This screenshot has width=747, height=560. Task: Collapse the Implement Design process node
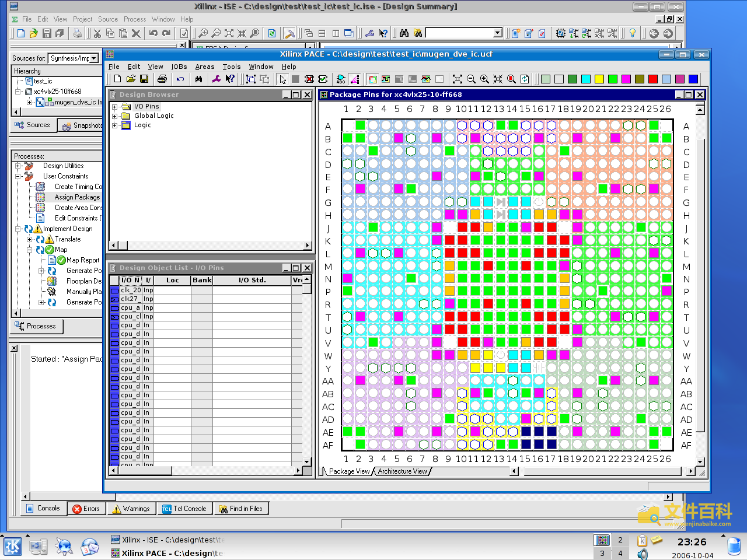[x=18, y=229]
